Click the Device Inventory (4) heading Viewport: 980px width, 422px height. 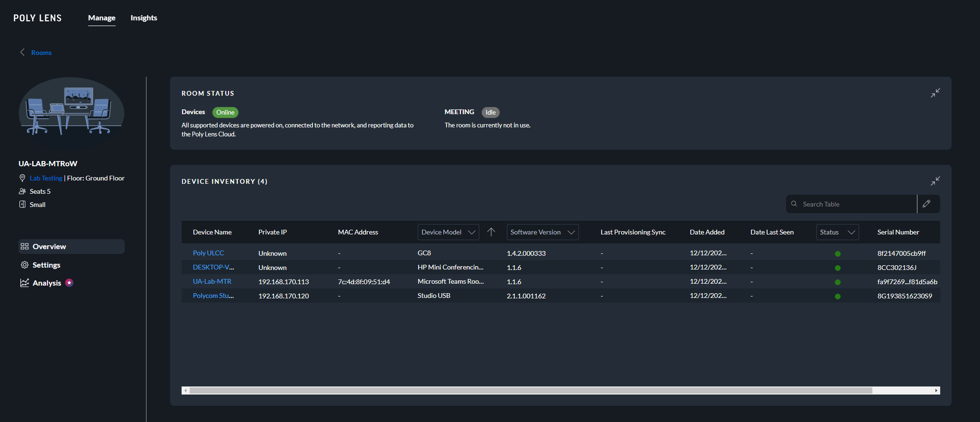click(224, 181)
